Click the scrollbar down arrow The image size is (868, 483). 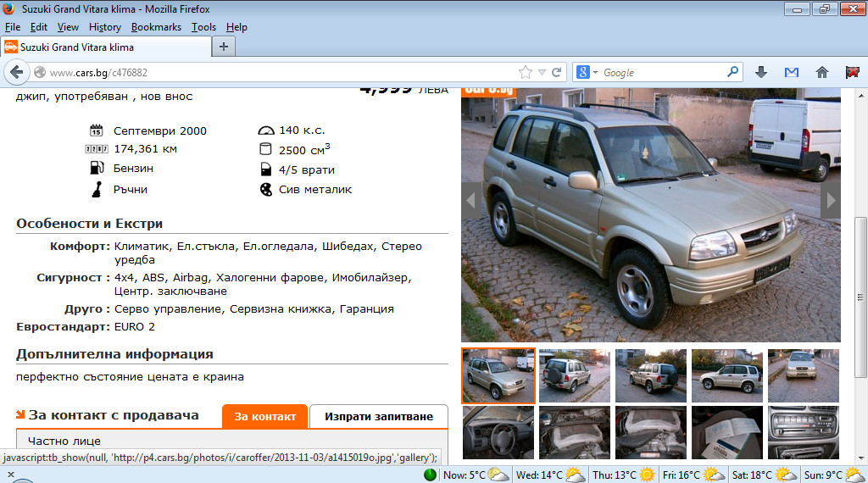pyautogui.click(x=861, y=458)
